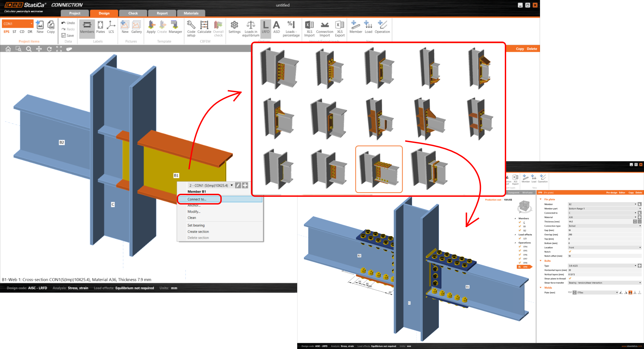Toggle Plates labels icon
The image size is (644, 349).
pos(100,27)
